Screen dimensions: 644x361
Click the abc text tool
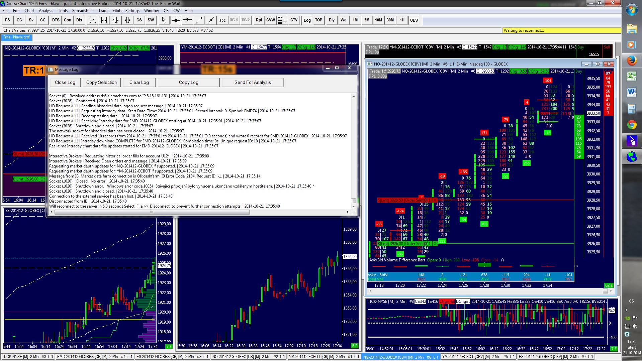click(x=222, y=20)
